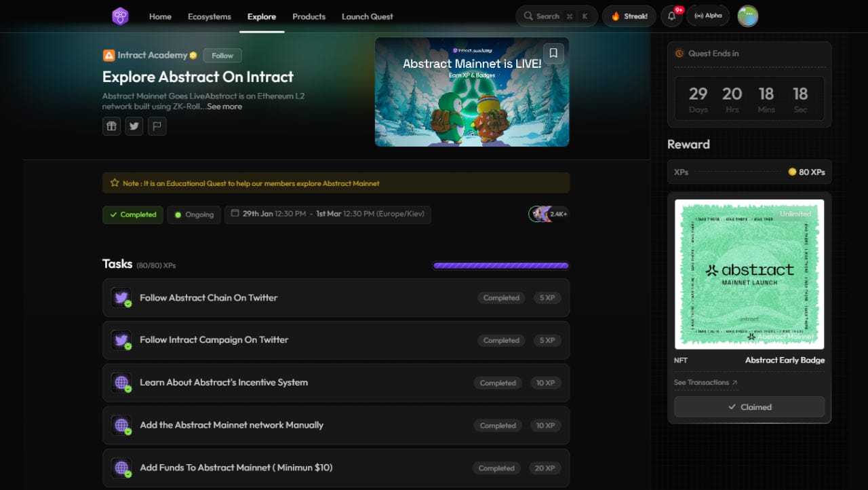Image resolution: width=868 pixels, height=490 pixels.
Task: Open the Abstract Early Badge NFT image
Action: pyautogui.click(x=749, y=274)
